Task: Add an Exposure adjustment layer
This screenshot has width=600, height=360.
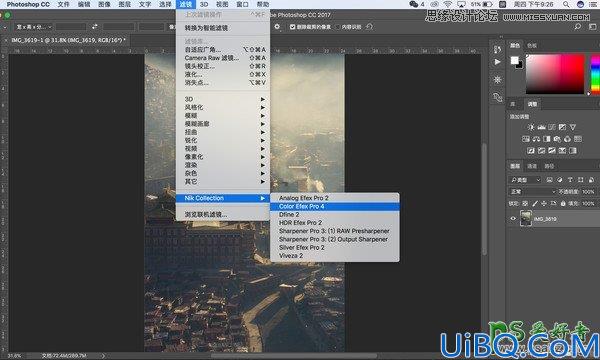Action: coord(562,127)
